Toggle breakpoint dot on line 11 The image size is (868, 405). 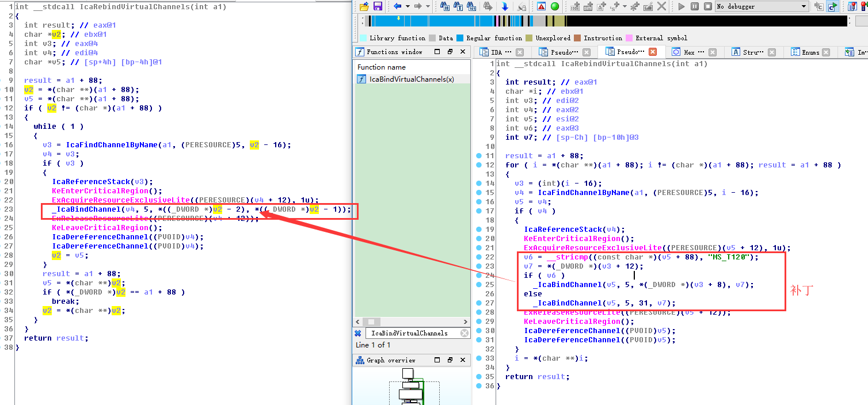coord(479,156)
